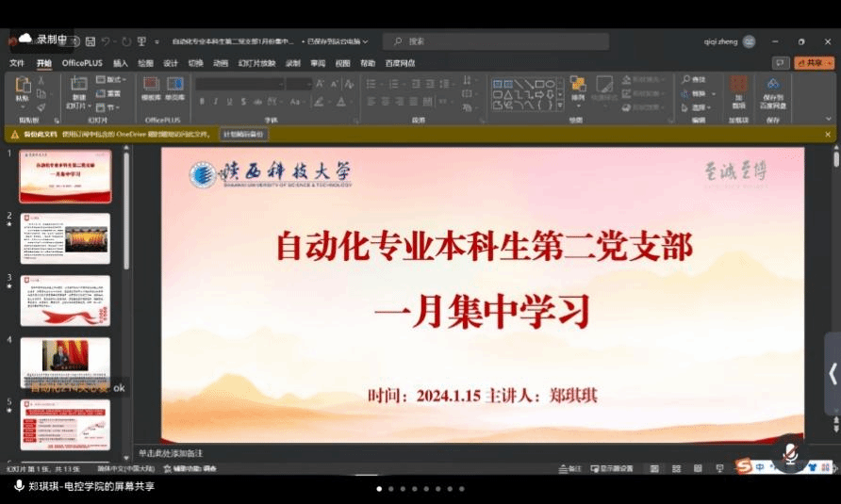
Task: Click the slide thumbnail panel scrollbar
Action: [126, 211]
